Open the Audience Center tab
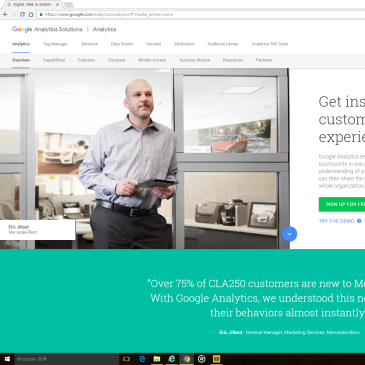Screen dimensions: 365x365 click(x=223, y=44)
